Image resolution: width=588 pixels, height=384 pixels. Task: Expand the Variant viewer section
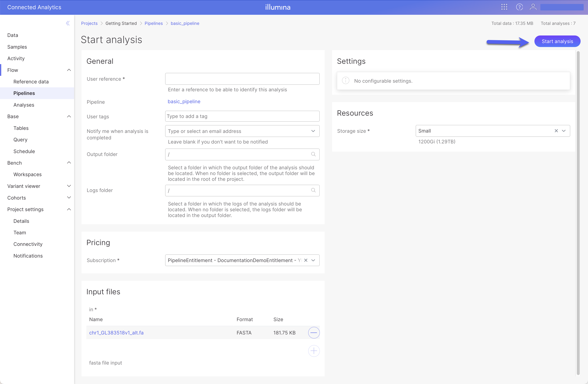69,186
